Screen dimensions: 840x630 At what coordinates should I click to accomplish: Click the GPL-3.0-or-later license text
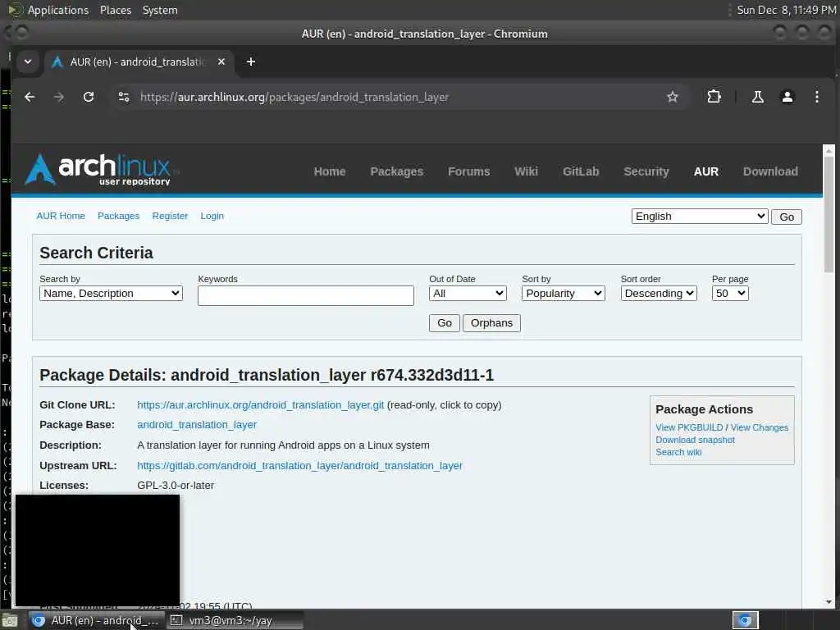click(x=176, y=486)
